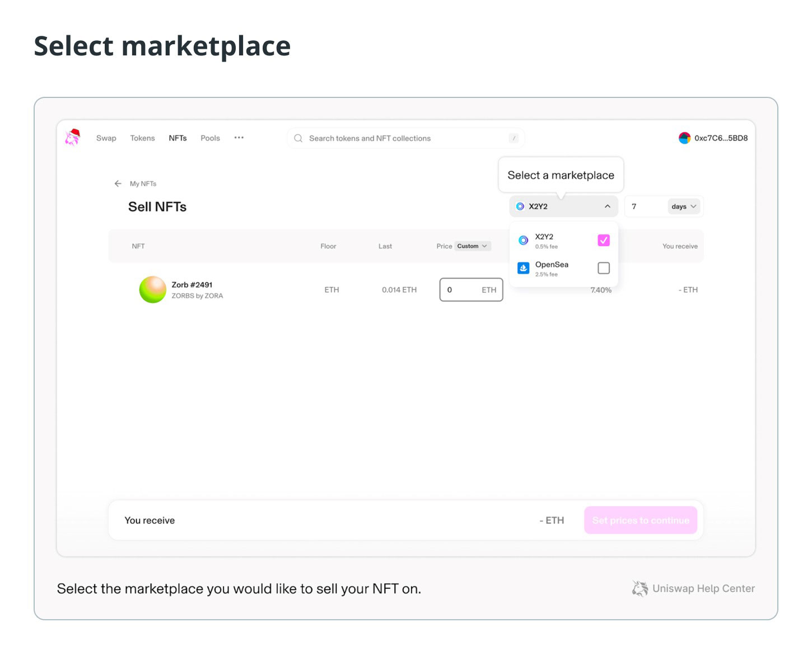Image resolution: width=812 pixels, height=651 pixels.
Task: Click the Uniswap unicorn logo
Action: click(x=73, y=137)
